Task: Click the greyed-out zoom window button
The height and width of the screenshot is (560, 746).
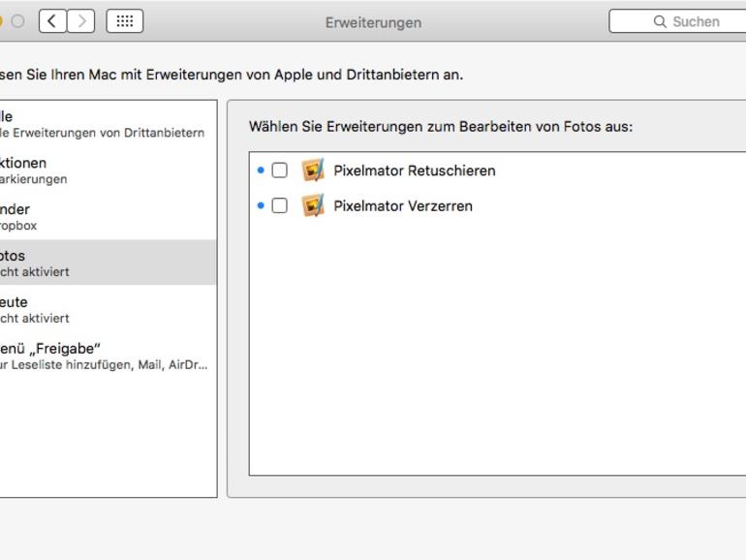Action: click(17, 21)
